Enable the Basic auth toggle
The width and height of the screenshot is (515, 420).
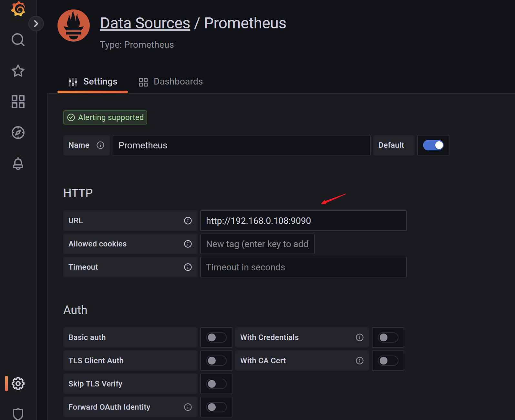click(216, 337)
